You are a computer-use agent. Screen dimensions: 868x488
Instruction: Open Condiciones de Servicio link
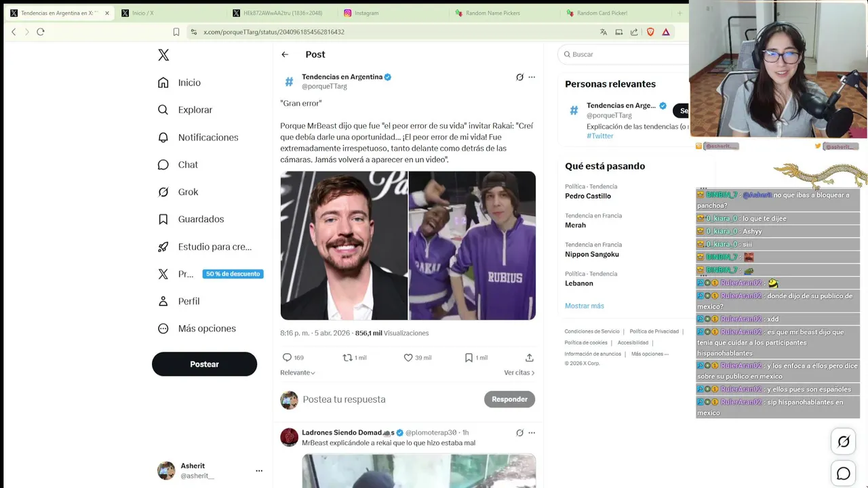click(x=592, y=331)
